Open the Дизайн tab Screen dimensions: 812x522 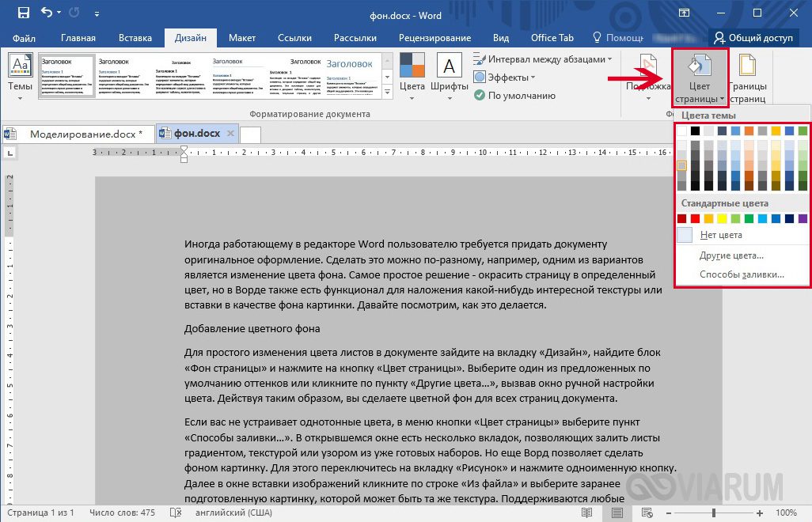click(x=191, y=38)
